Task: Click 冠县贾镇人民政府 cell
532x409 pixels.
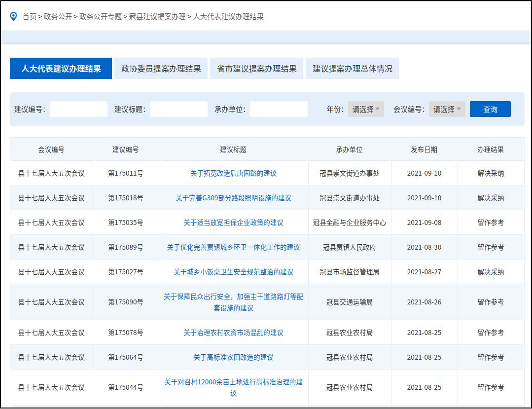Action: point(350,248)
